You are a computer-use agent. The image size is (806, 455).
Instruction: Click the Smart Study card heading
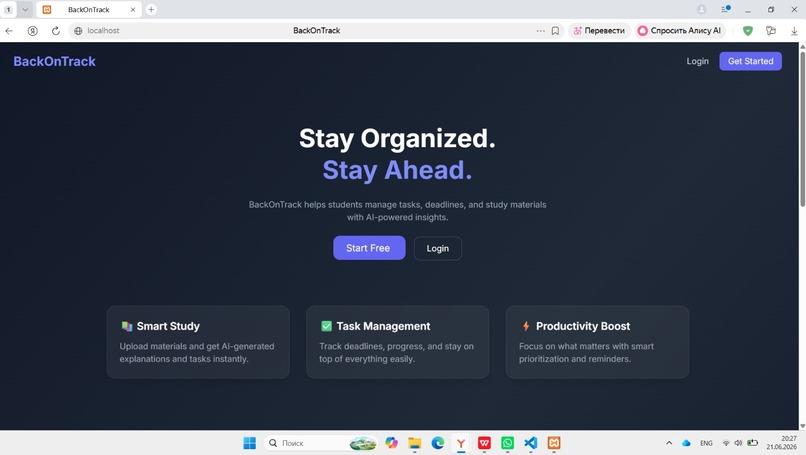pos(168,326)
